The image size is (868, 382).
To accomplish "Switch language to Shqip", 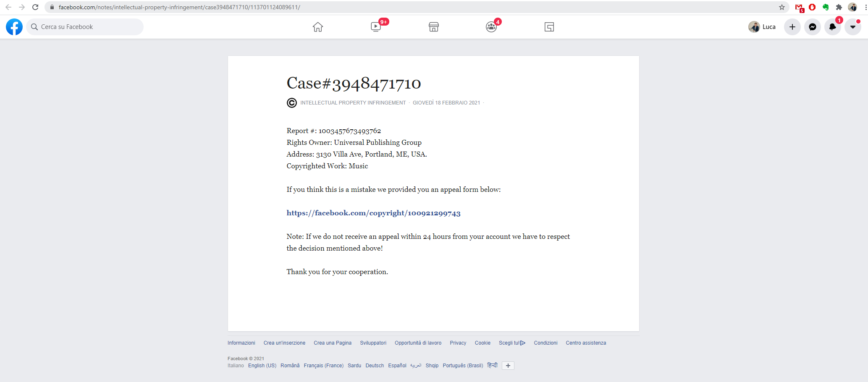I will (432, 366).
